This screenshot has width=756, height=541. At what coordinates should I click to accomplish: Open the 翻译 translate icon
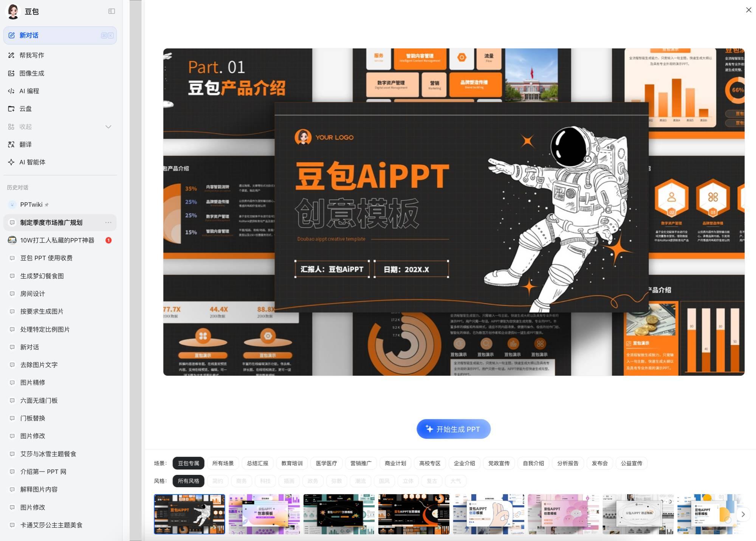pos(11,144)
